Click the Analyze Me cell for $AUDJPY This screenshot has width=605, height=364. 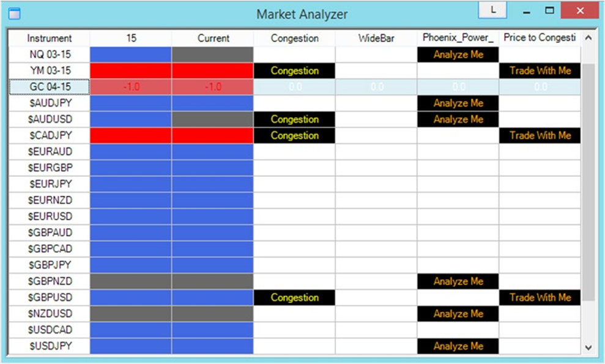[458, 103]
